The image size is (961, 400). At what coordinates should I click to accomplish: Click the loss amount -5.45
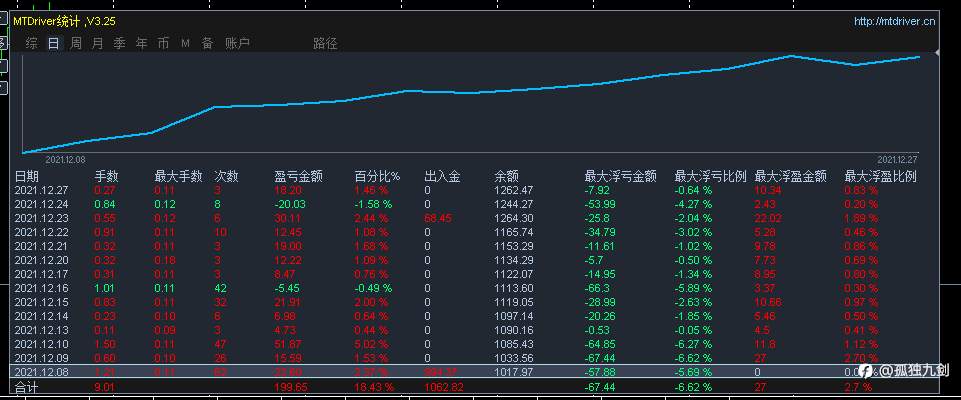point(287,289)
